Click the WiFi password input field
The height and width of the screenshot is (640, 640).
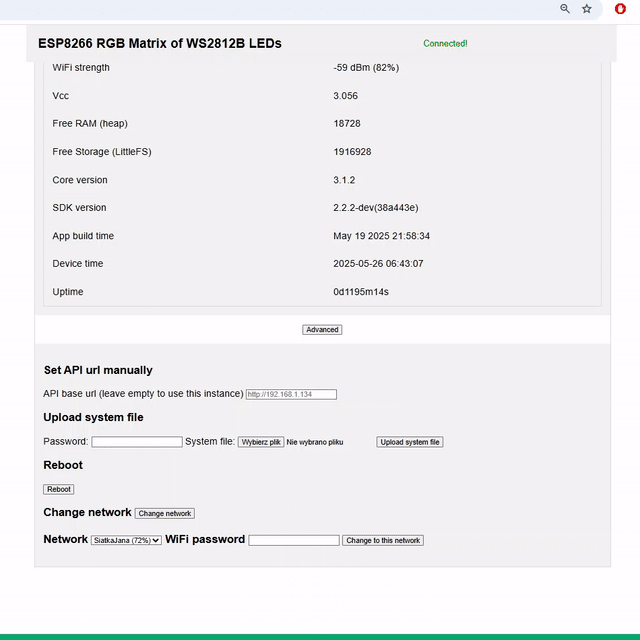[294, 540]
